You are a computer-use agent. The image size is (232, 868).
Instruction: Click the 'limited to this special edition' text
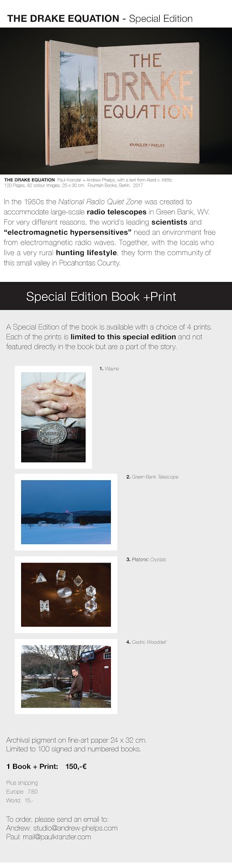123,337
